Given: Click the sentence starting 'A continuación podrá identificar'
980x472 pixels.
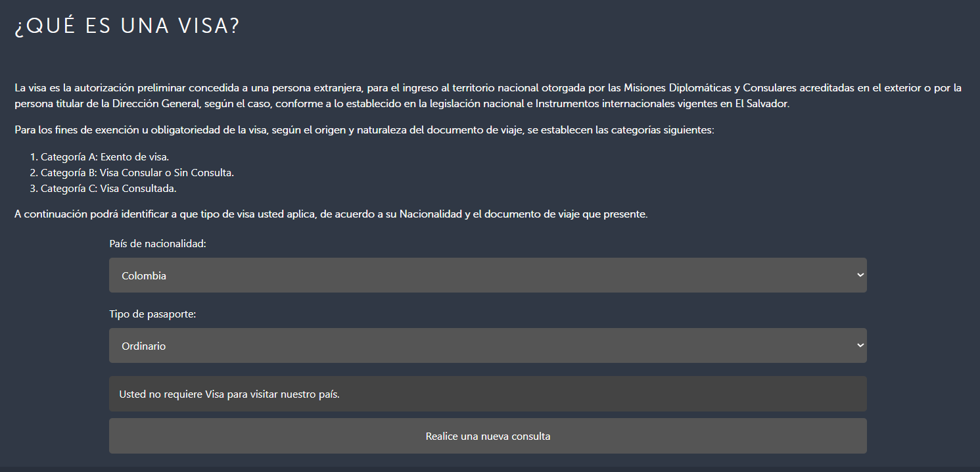Looking at the screenshot, I should tap(331, 214).
